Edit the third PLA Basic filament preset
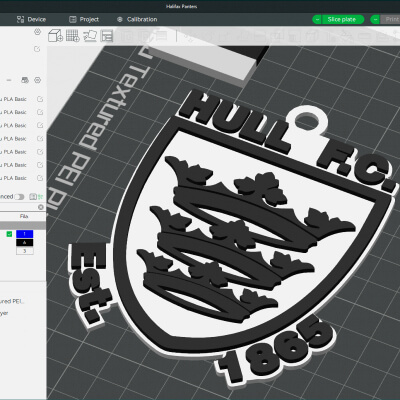This screenshot has width=400, height=400. (40, 125)
